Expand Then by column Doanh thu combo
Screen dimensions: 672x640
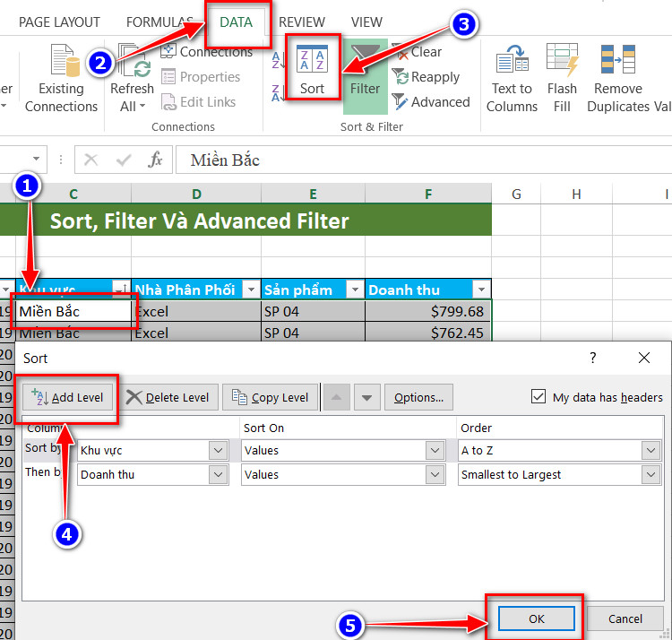pyautogui.click(x=218, y=474)
